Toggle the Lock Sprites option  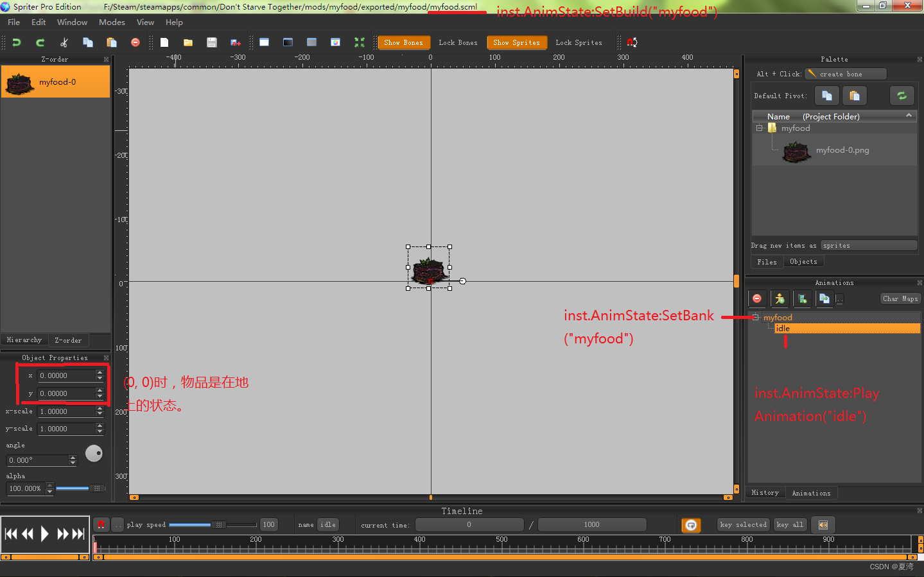pos(579,42)
